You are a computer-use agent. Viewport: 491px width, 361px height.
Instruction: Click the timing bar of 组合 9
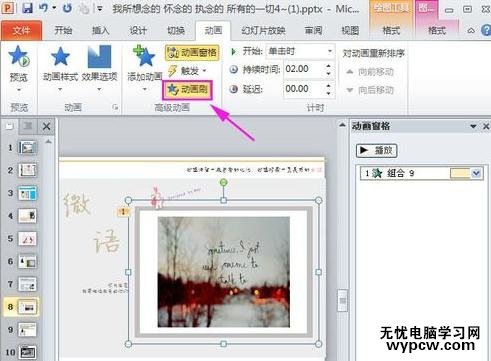coord(459,173)
